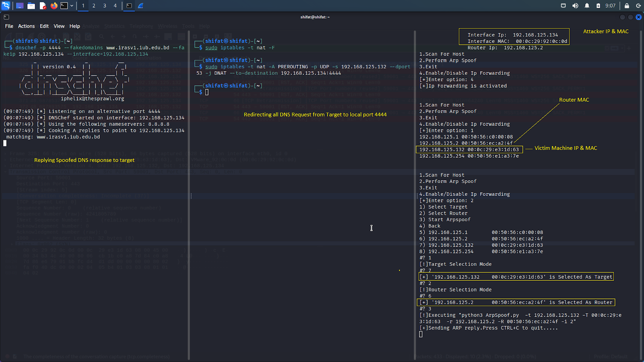
Task: Open the Edit menu in the terminal
Action: pyautogui.click(x=44, y=26)
